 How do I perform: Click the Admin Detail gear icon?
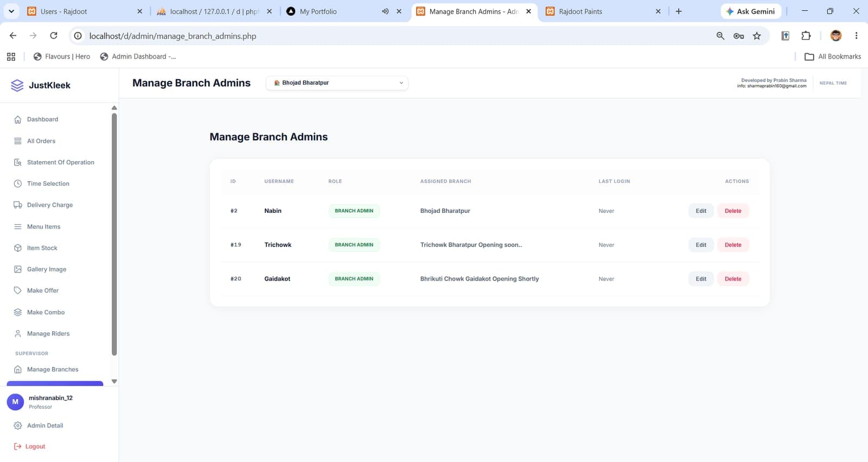click(x=18, y=426)
